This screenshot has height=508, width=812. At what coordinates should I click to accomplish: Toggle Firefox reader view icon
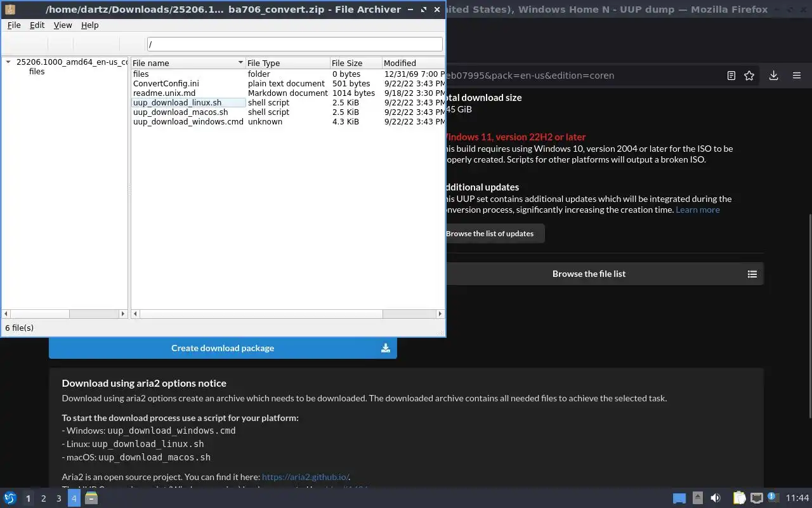pos(731,76)
